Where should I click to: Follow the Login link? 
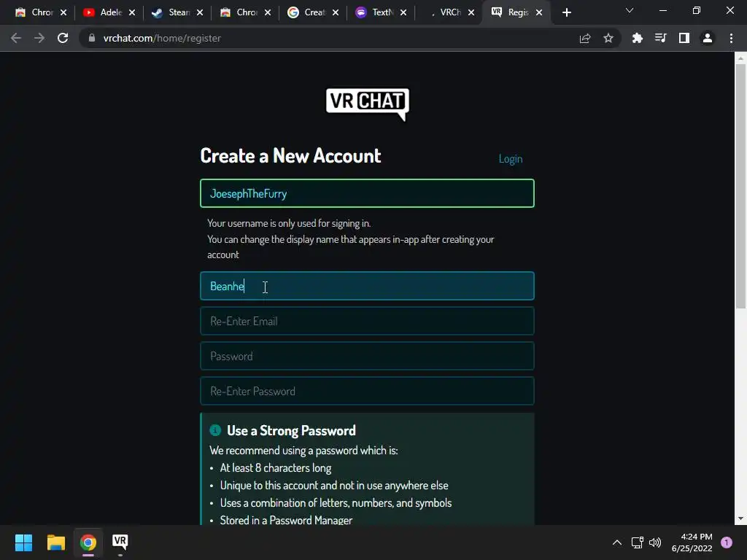[x=510, y=158]
